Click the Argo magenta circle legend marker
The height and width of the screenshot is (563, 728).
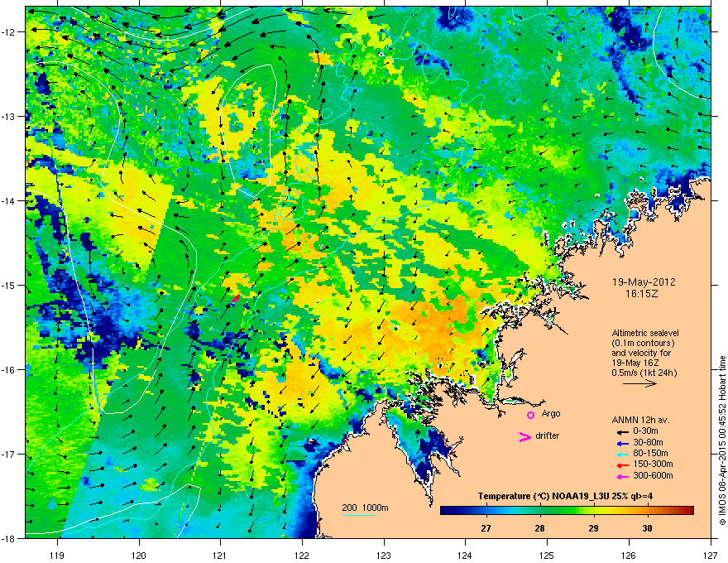point(530,415)
